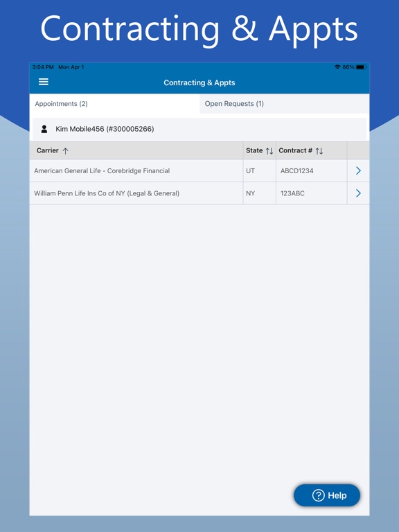Open American General Life row chevron
The width and height of the screenshot is (399, 532).
pyautogui.click(x=358, y=170)
